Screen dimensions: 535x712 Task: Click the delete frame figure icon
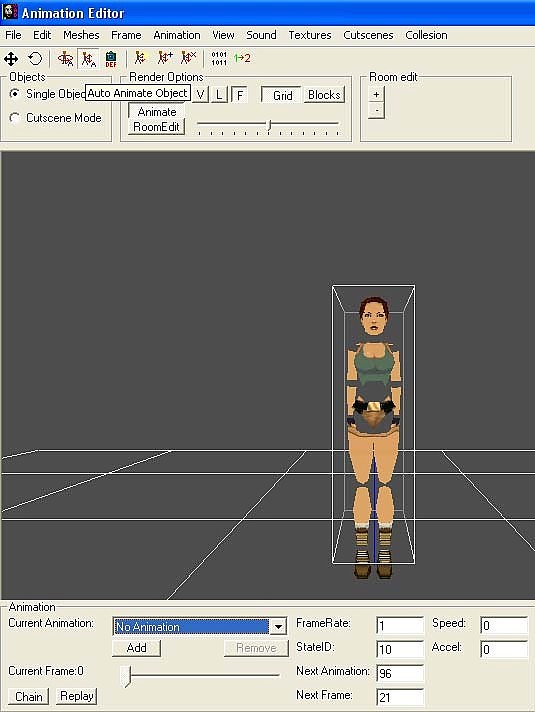pyautogui.click(x=188, y=58)
